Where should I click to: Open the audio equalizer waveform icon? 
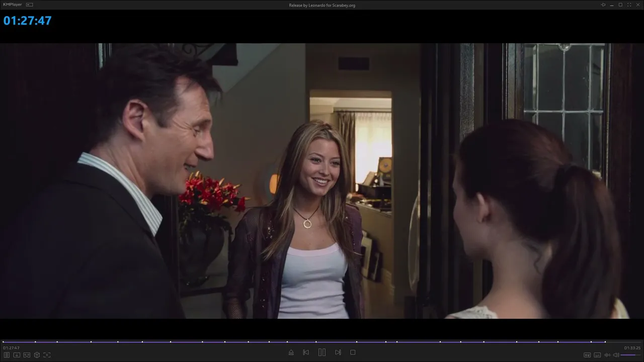click(607, 355)
